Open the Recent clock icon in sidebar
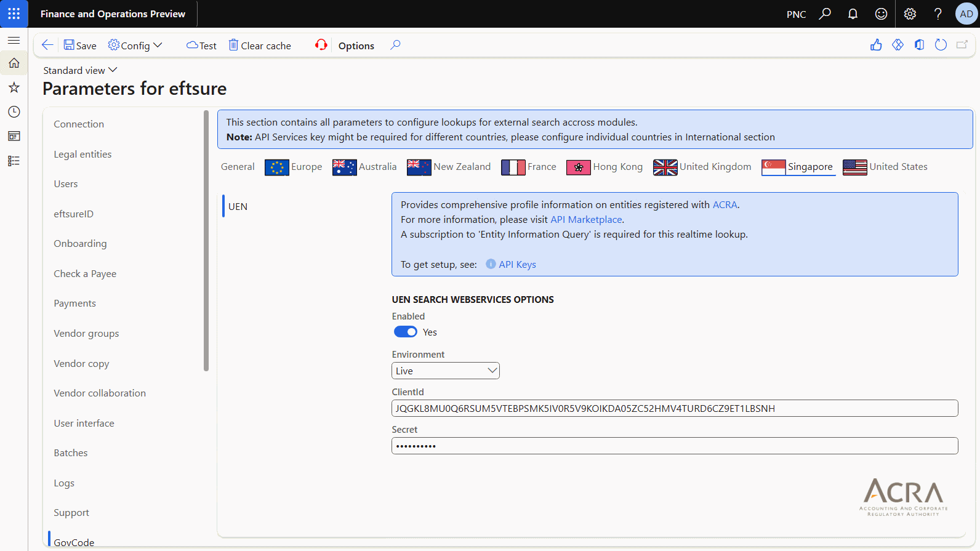The image size is (980, 551). point(14,111)
